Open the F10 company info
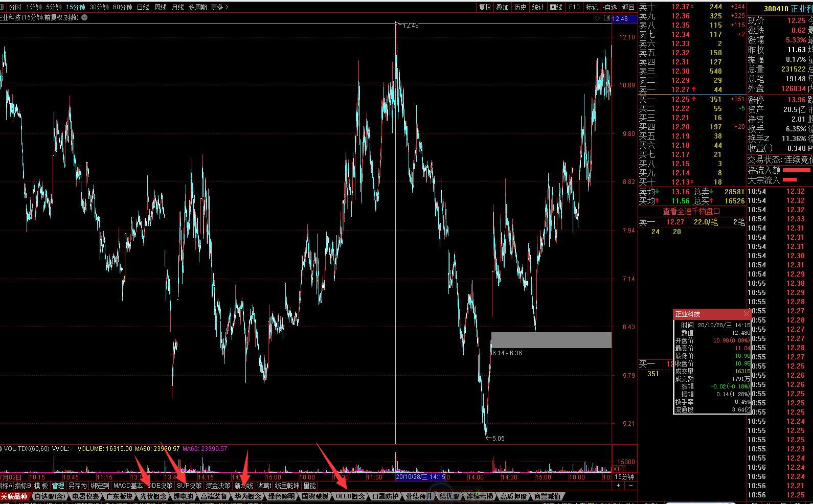Viewport: 813px width, 504px height. [x=574, y=7]
